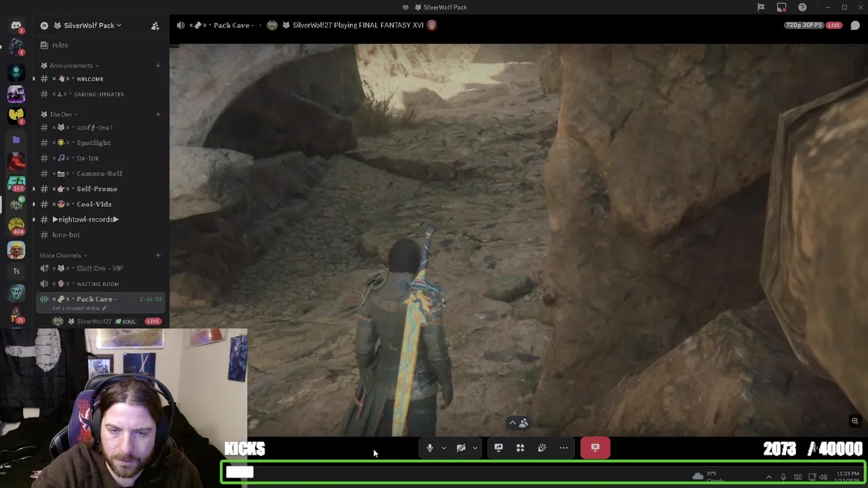Click the taskbar microphone tray icon

(x=783, y=477)
